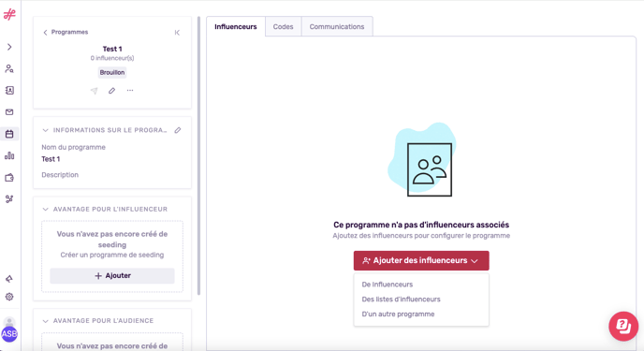Open the settings gear in sidebar
Viewport: 644px width, 351px height.
[9, 297]
